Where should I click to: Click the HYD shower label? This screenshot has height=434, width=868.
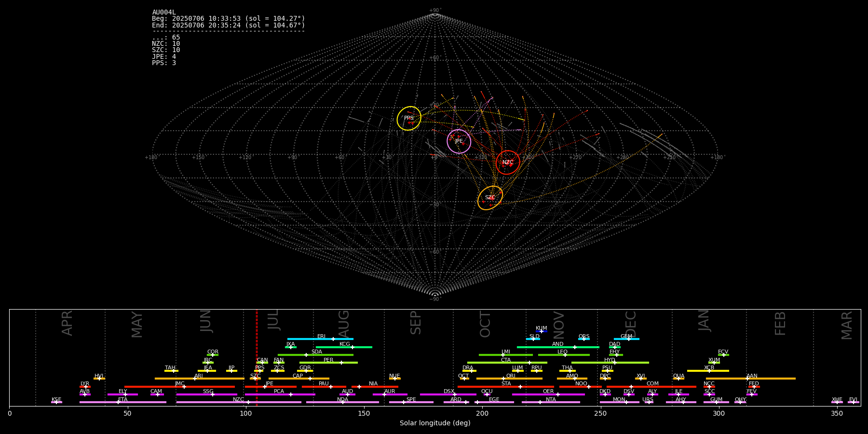click(610, 360)
